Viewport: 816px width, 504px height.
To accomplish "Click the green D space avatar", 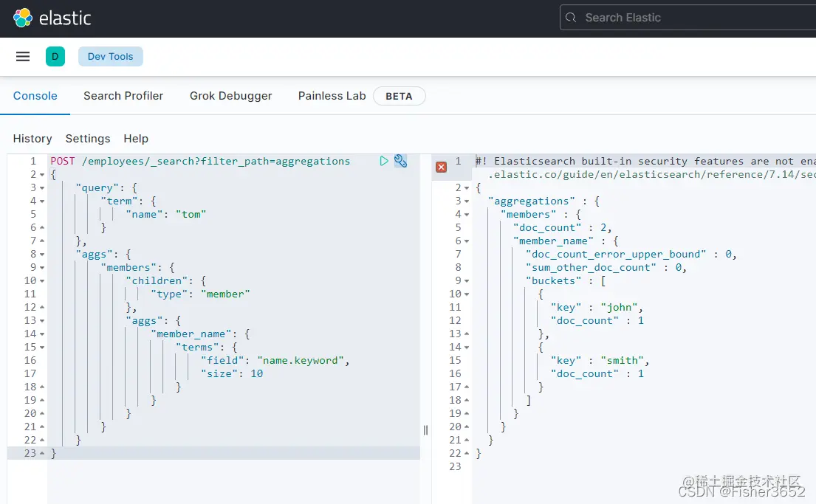I will coord(55,57).
